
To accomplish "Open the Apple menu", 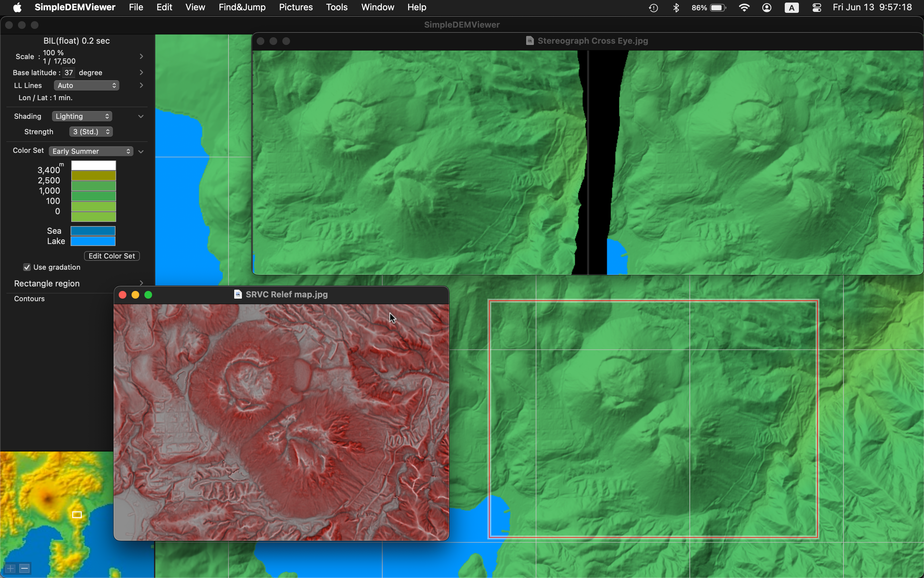I will [x=17, y=7].
